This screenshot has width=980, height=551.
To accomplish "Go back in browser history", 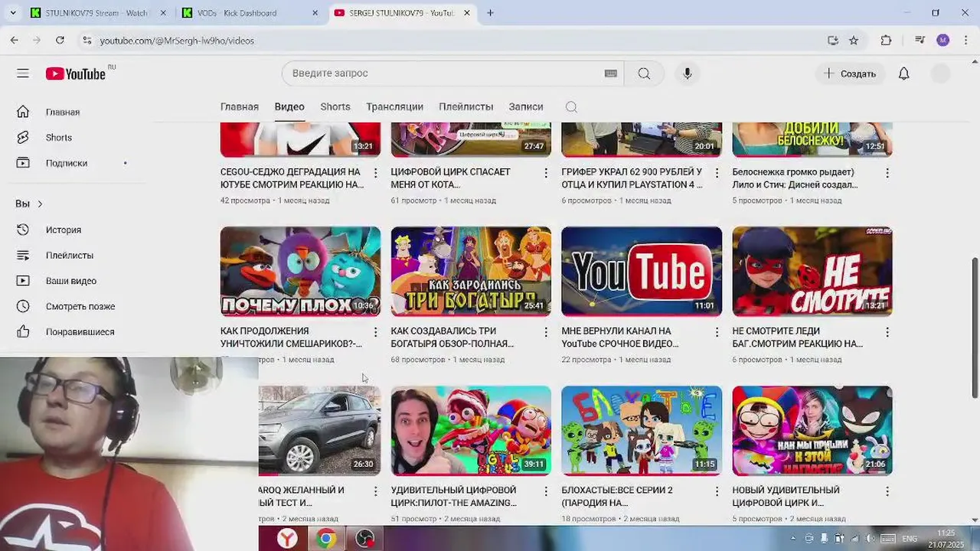I will (15, 41).
